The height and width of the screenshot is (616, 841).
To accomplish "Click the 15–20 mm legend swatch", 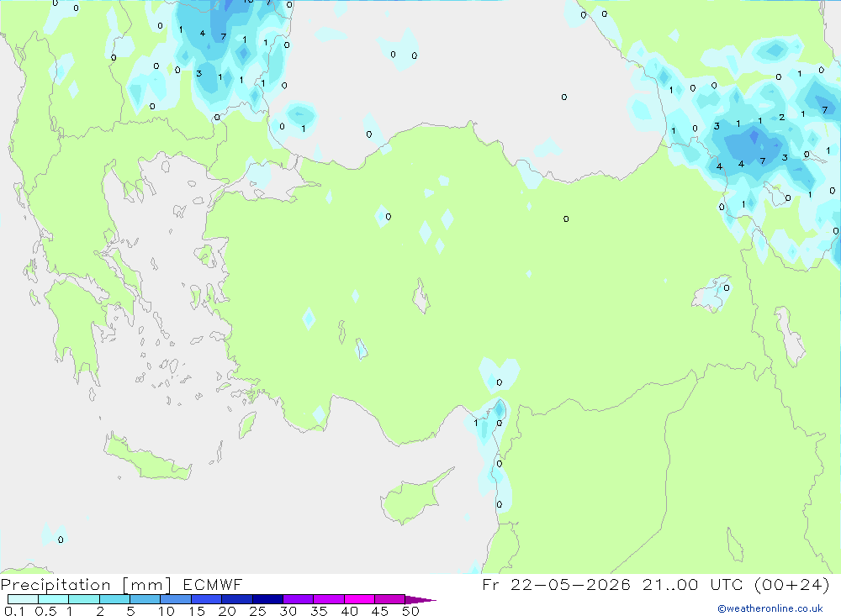I will [207, 599].
